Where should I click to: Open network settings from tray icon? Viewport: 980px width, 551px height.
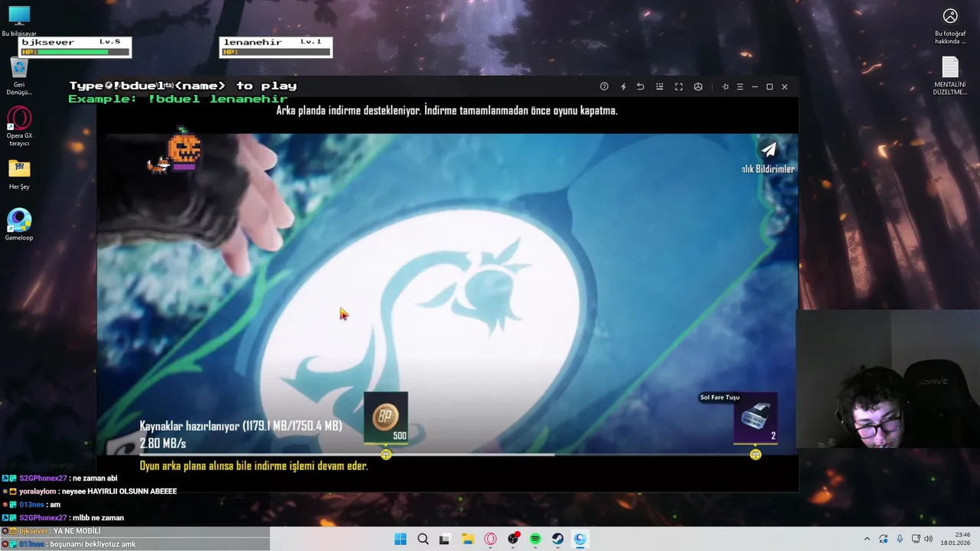point(916,539)
